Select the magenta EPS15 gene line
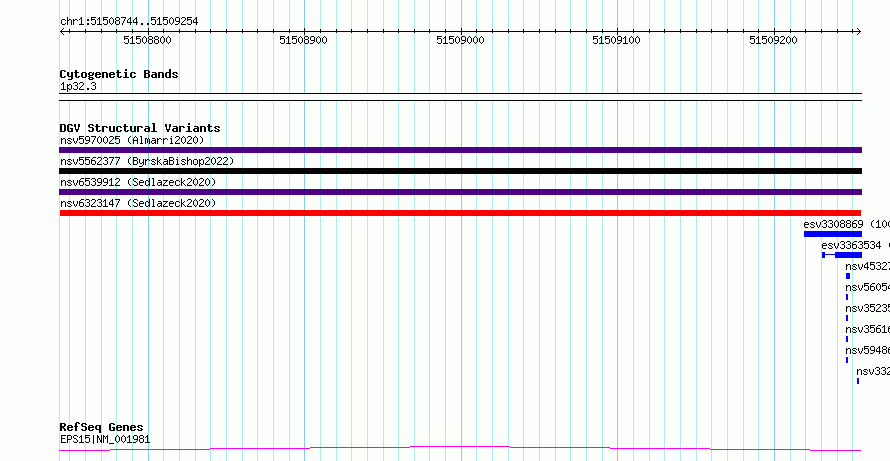 [x=460, y=449]
